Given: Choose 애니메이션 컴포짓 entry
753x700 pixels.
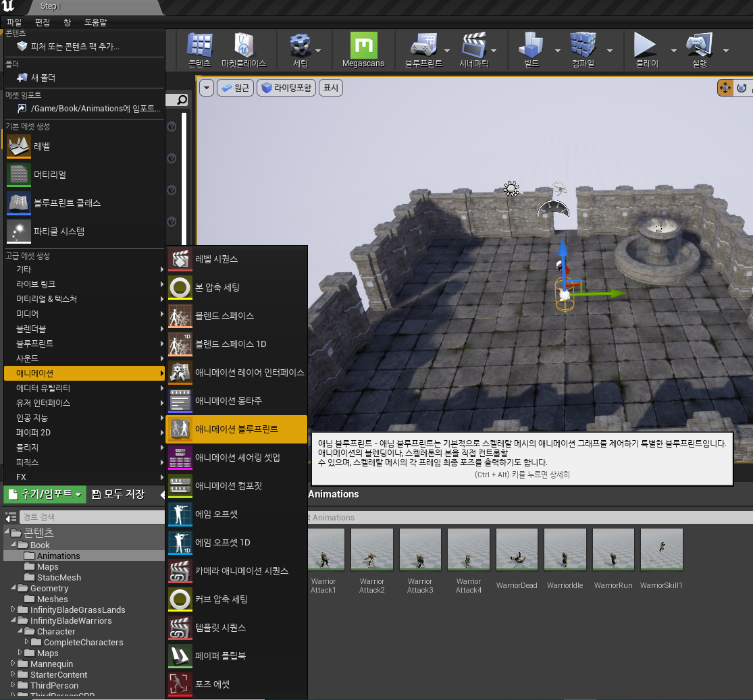Looking at the screenshot, I should point(237,486).
